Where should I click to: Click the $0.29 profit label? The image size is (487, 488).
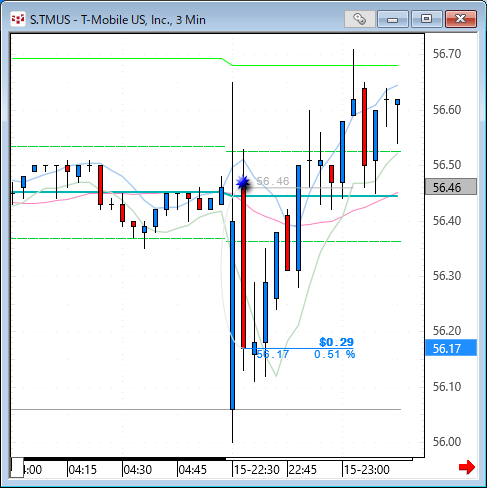point(336,342)
